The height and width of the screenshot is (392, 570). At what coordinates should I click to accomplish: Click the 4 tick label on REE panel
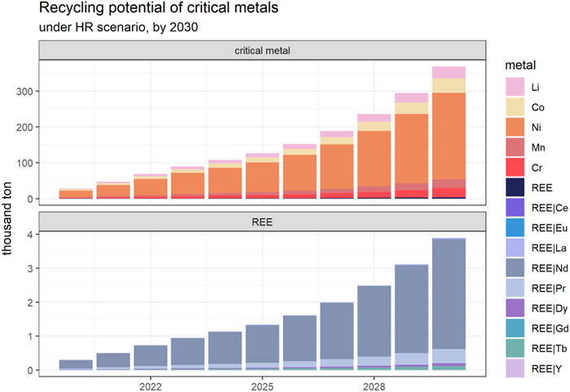(x=30, y=235)
